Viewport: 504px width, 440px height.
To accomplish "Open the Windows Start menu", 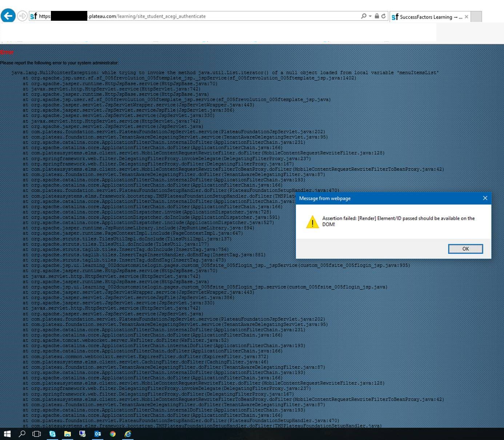I will click(7, 434).
